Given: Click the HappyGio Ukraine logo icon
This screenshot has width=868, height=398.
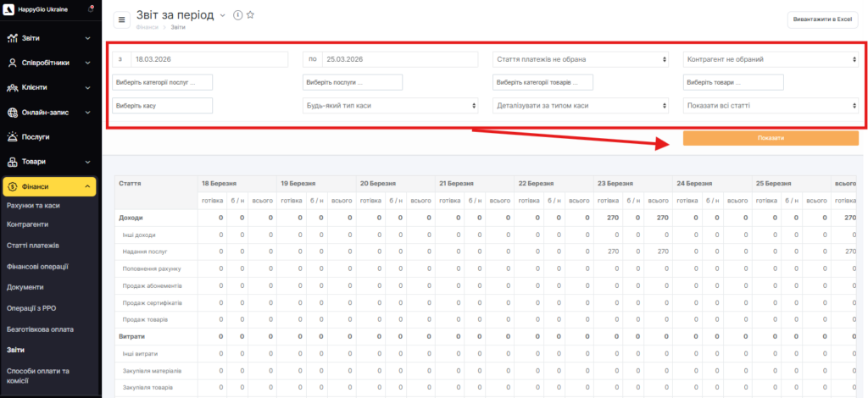Looking at the screenshot, I should [8, 9].
